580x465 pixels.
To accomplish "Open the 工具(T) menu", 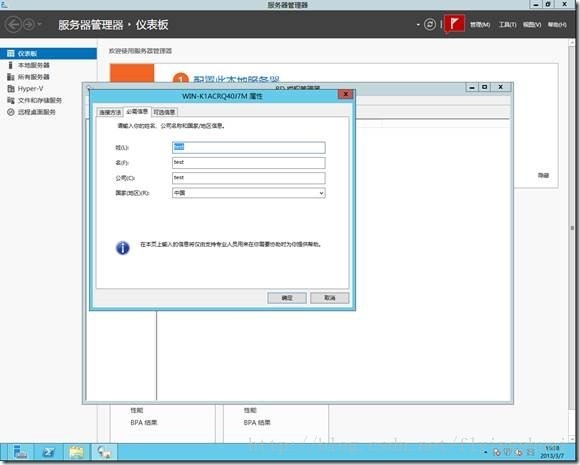I will pos(508,25).
